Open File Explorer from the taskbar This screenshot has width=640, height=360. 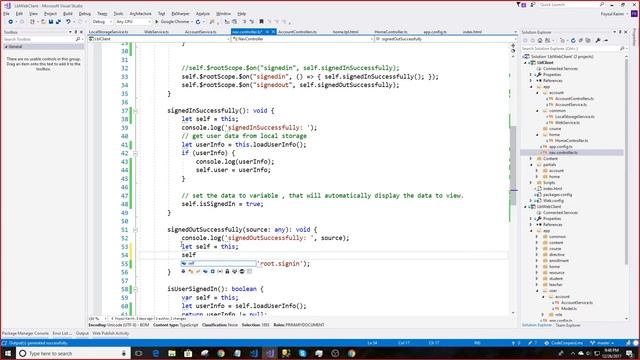tap(172, 353)
